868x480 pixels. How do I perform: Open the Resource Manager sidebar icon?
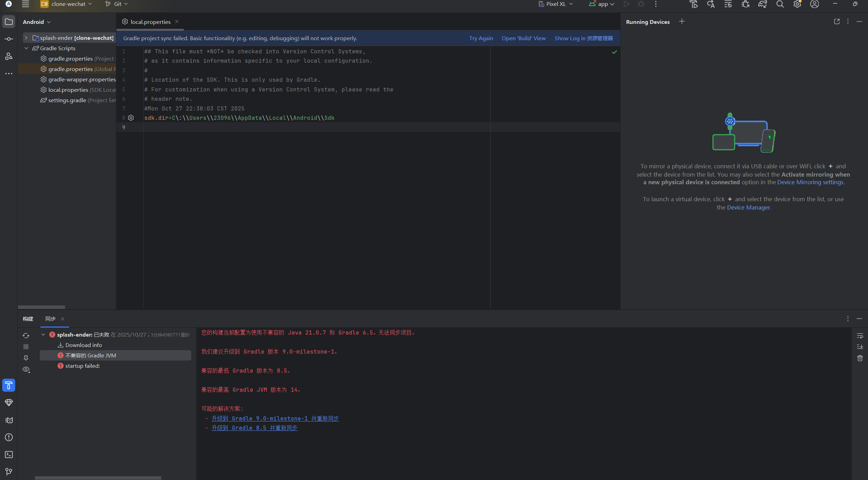(9, 56)
